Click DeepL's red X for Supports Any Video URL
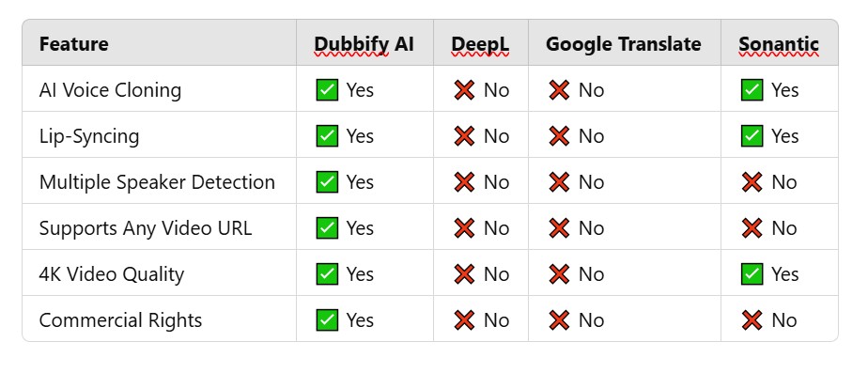The width and height of the screenshot is (868, 373). [464, 227]
